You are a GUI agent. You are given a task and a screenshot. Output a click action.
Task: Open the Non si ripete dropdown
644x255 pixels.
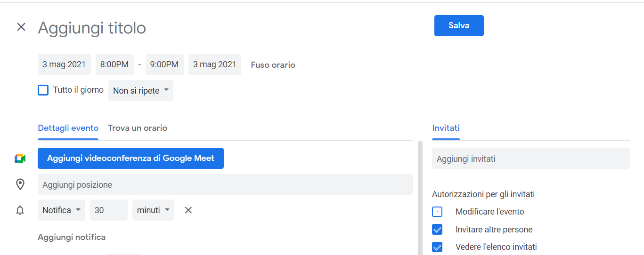(141, 91)
